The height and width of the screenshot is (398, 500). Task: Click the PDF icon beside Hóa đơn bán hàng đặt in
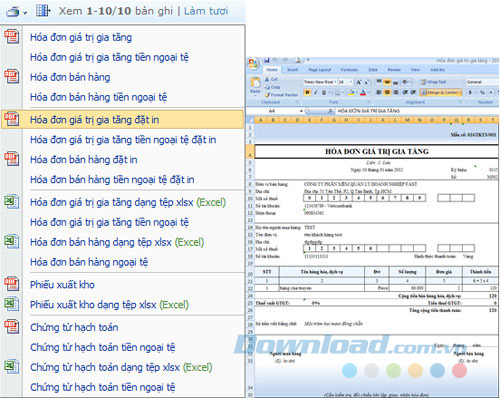tap(11, 159)
